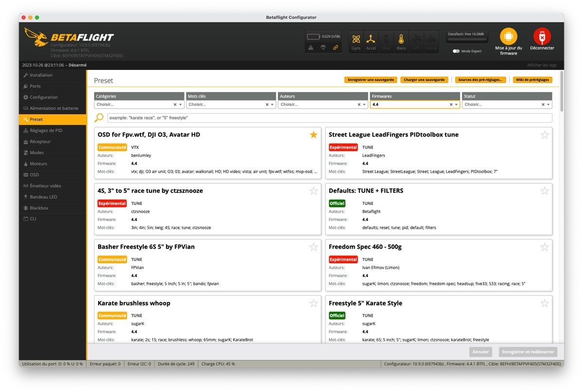Screen dimensions: 583x392
Task: Open the Moteurs tab
Action: (x=52, y=164)
